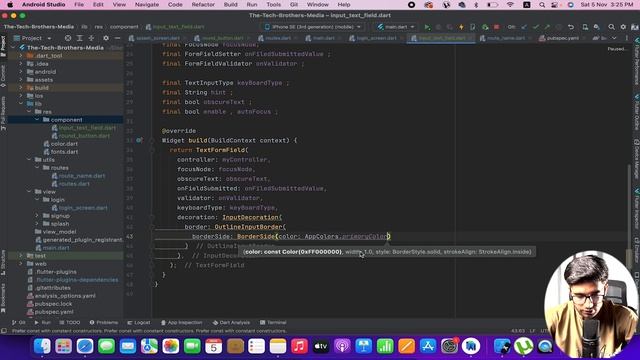
Task: Trigger Flutter hot reload lightning icon
Action: point(461,27)
